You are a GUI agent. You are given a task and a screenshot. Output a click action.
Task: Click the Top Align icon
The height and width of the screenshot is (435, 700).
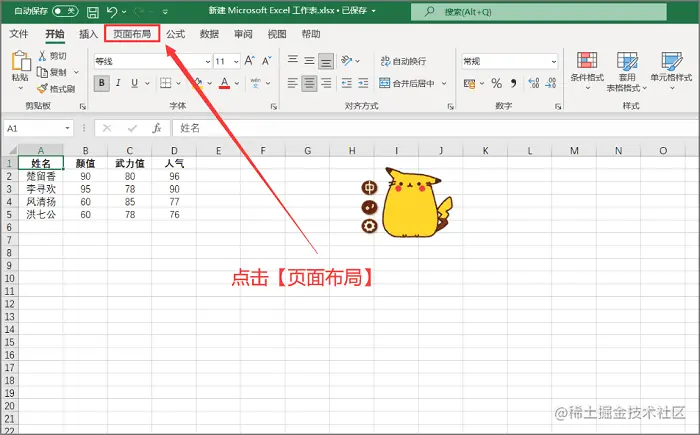[292, 60]
